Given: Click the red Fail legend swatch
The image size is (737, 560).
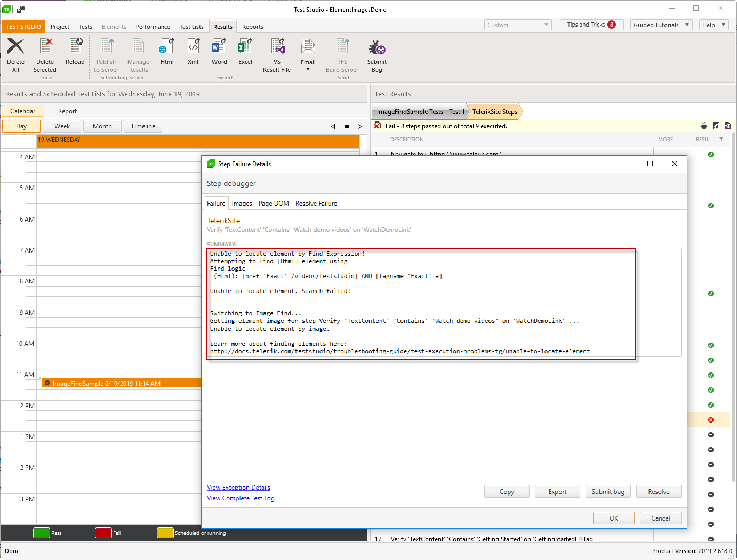Looking at the screenshot, I should [103, 533].
